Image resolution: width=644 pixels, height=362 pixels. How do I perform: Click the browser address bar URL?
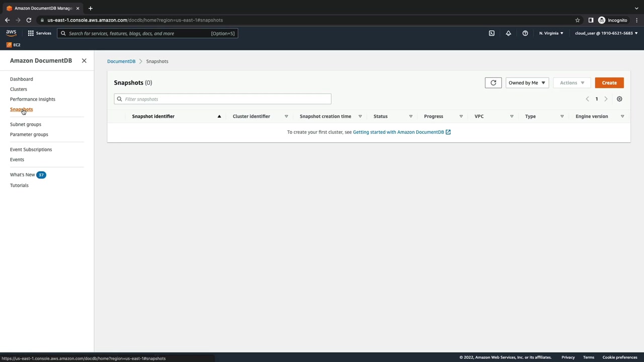pos(135,20)
